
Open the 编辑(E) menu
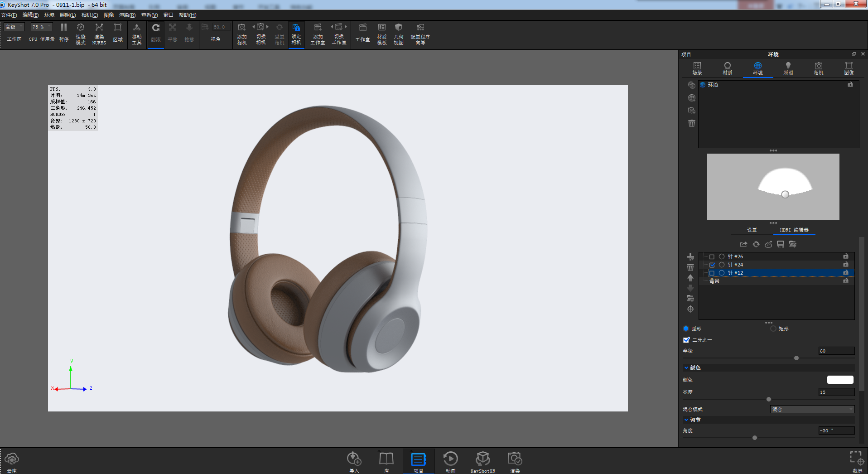31,15
